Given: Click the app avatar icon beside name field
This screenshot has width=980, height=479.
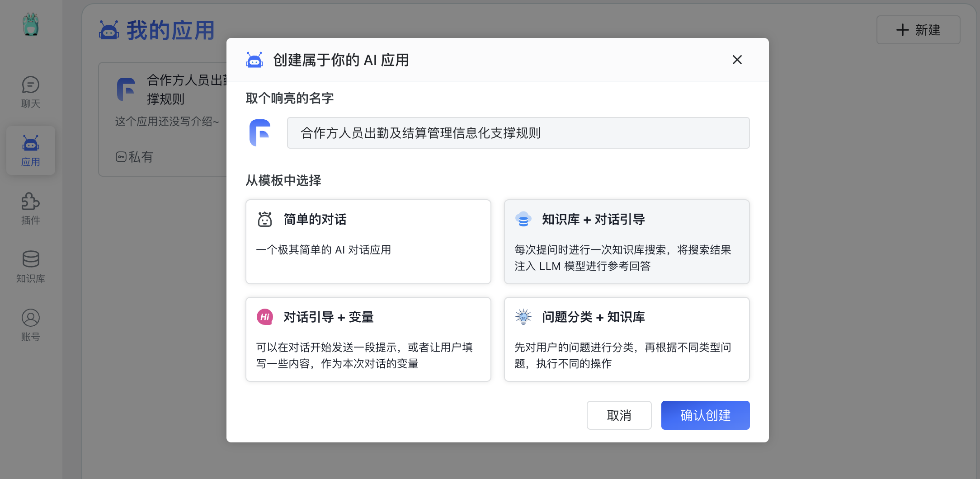Looking at the screenshot, I should (x=260, y=133).
